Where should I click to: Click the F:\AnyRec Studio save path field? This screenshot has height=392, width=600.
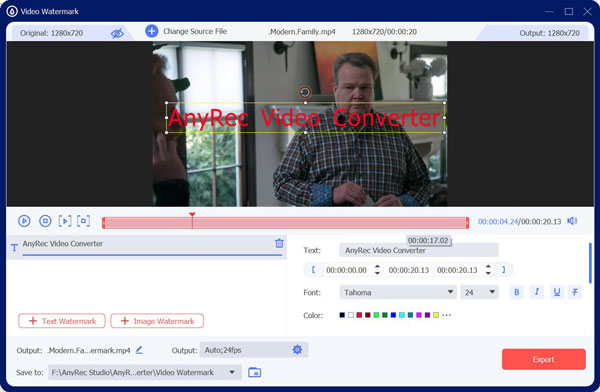135,372
